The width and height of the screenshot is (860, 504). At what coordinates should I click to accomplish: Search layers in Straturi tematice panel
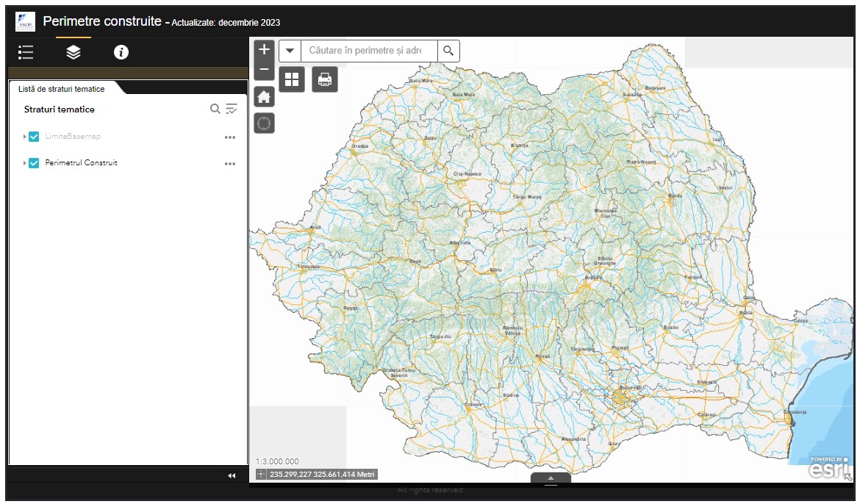(x=215, y=109)
